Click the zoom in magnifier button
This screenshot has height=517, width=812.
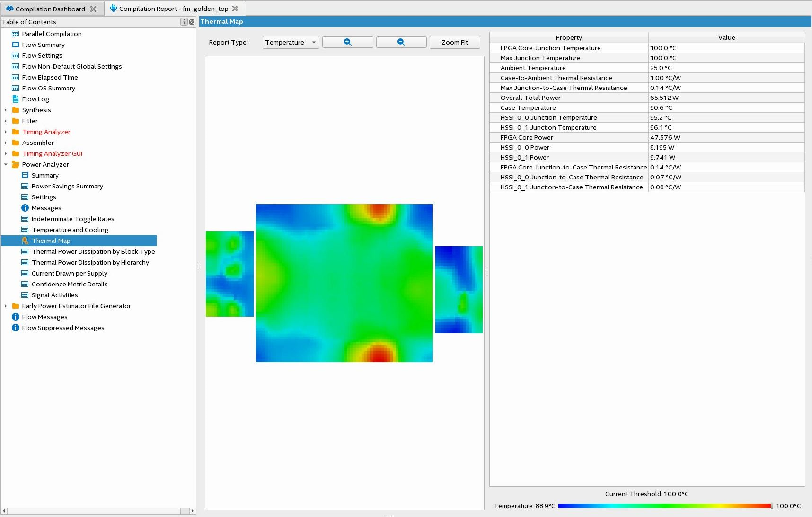point(347,42)
